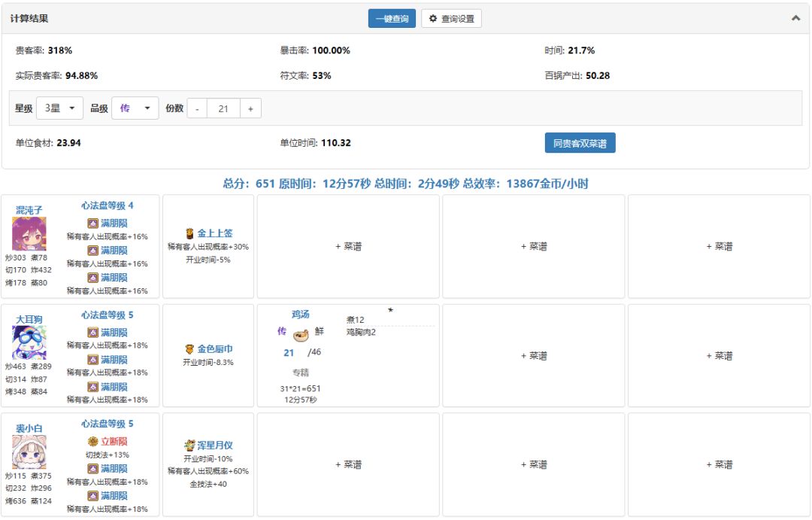The height and width of the screenshot is (520, 812).
Task: Decrease 份数 with minus button
Action: point(197,108)
